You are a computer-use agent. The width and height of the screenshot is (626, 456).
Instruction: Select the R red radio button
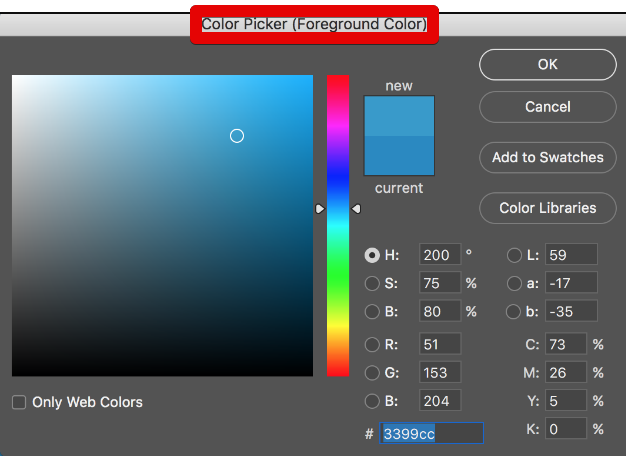372,345
